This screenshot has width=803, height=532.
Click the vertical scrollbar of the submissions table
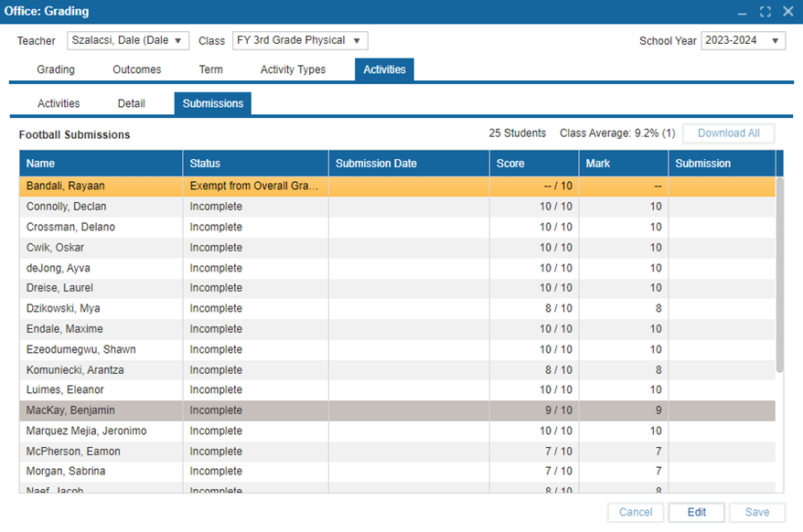pyautogui.click(x=779, y=274)
